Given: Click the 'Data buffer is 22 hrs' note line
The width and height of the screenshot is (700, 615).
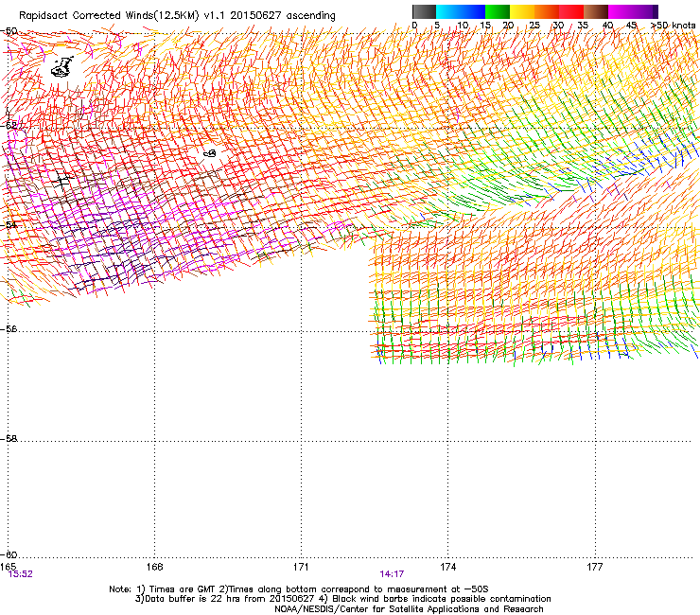Looking at the screenshot, I should [342, 599].
